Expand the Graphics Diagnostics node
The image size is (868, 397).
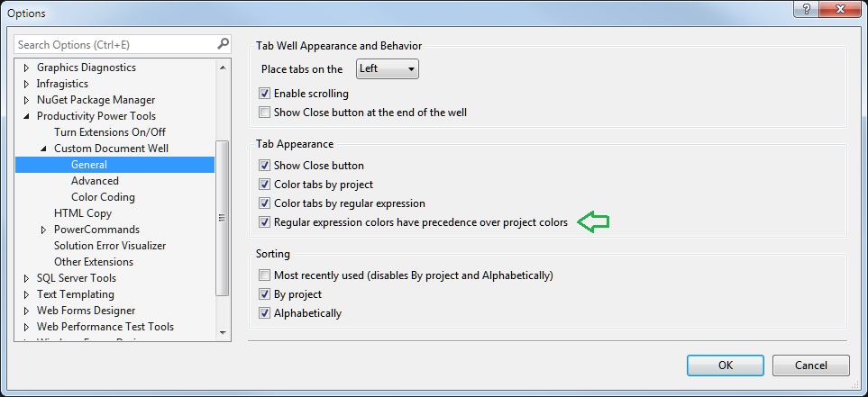coord(26,68)
